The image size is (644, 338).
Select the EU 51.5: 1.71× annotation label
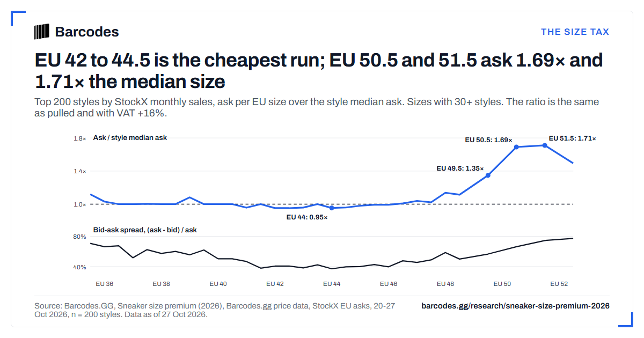(x=572, y=138)
